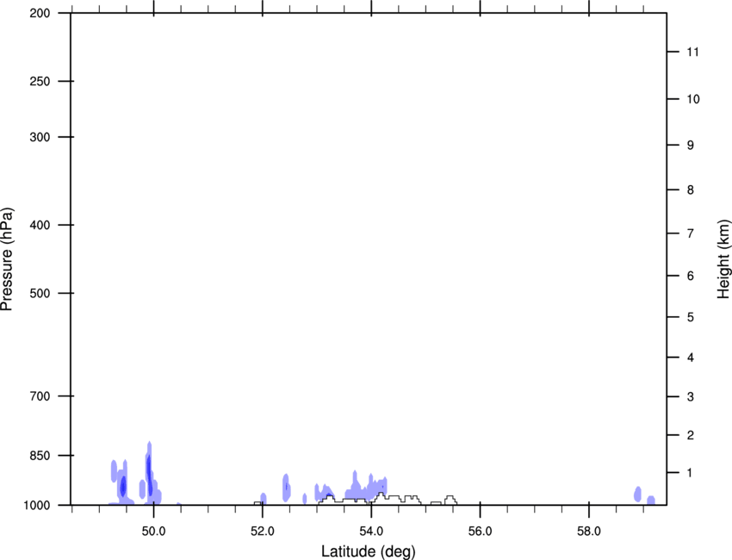The image size is (732, 560).
Task: Click the Latitude (deg) axis title
Action: (368, 551)
